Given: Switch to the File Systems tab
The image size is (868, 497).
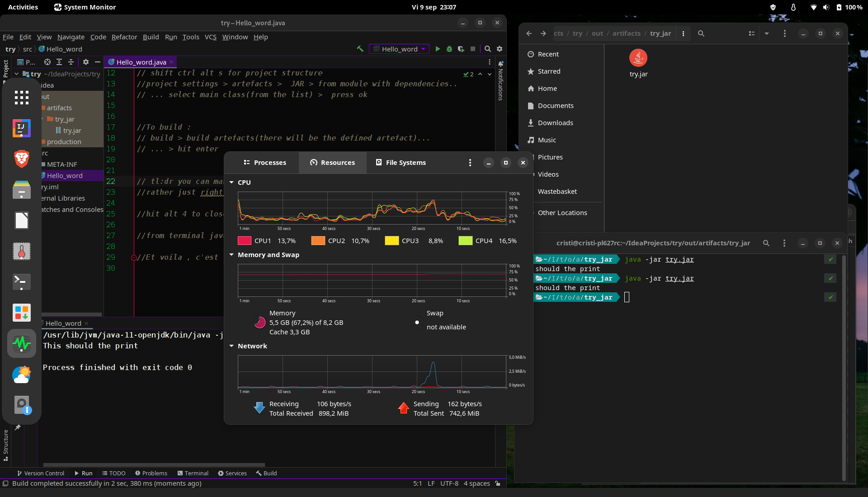Looking at the screenshot, I should (x=401, y=163).
